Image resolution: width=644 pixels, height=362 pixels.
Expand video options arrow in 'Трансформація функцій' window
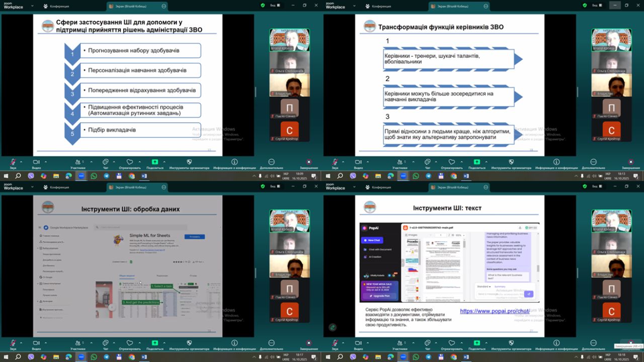[x=368, y=162]
